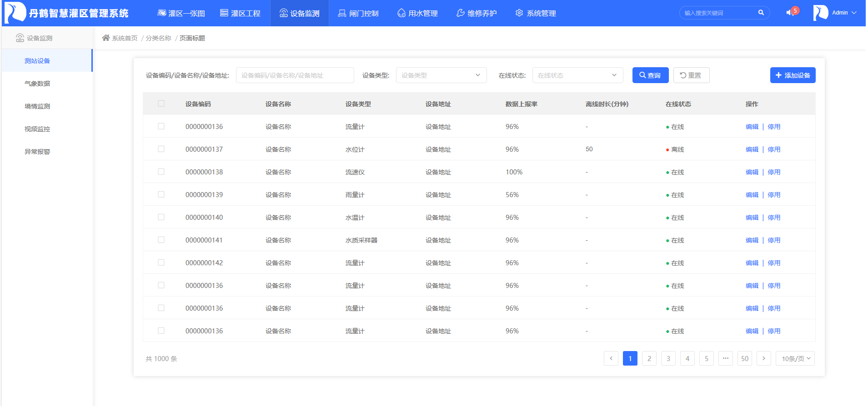This screenshot has height=406, width=868.
Task: Check the row for device 0000000137
Action: pyautogui.click(x=161, y=149)
